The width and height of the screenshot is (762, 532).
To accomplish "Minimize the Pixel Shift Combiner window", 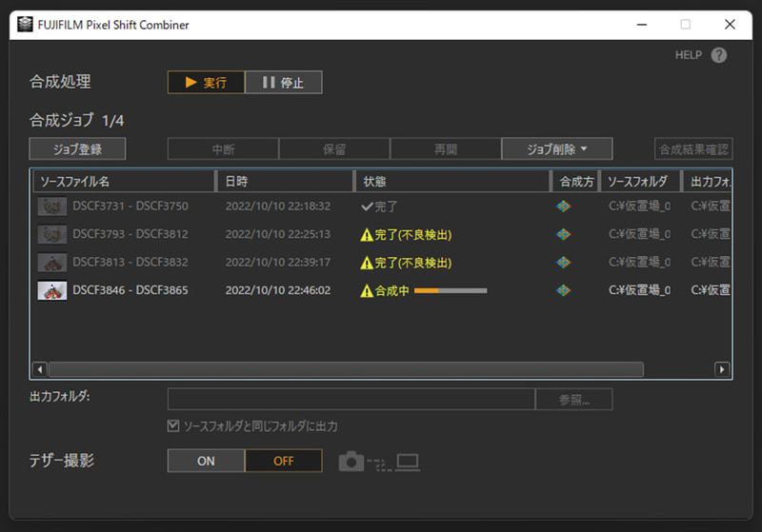I will pos(642,25).
